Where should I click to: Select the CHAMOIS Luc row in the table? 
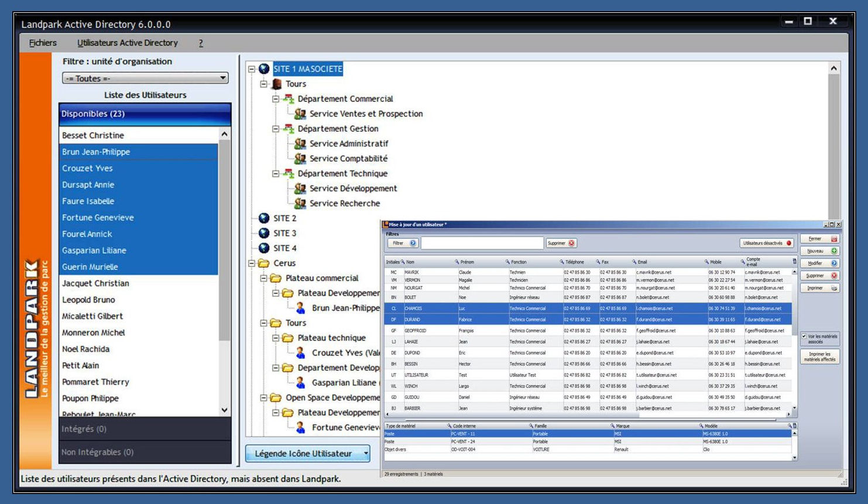pyautogui.click(x=588, y=308)
